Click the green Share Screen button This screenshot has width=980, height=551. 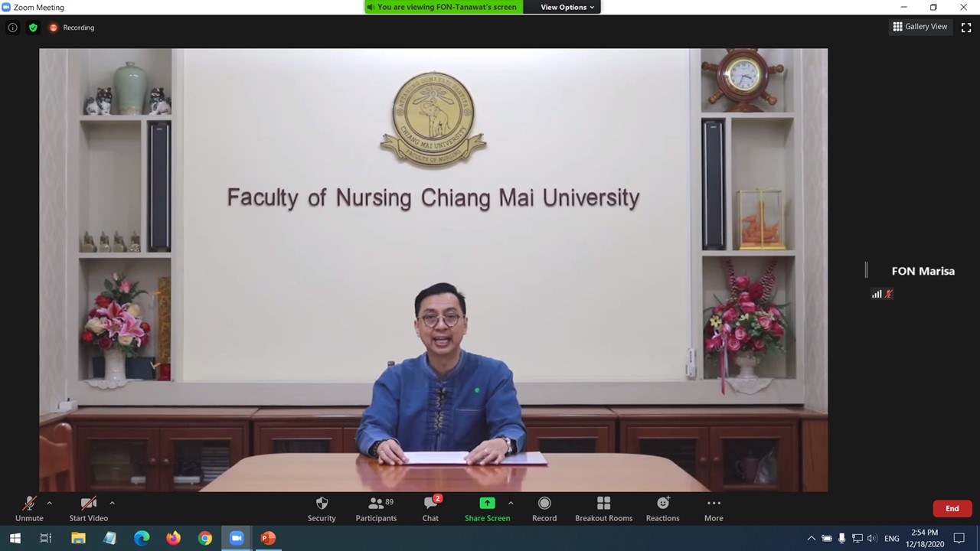coord(487,509)
